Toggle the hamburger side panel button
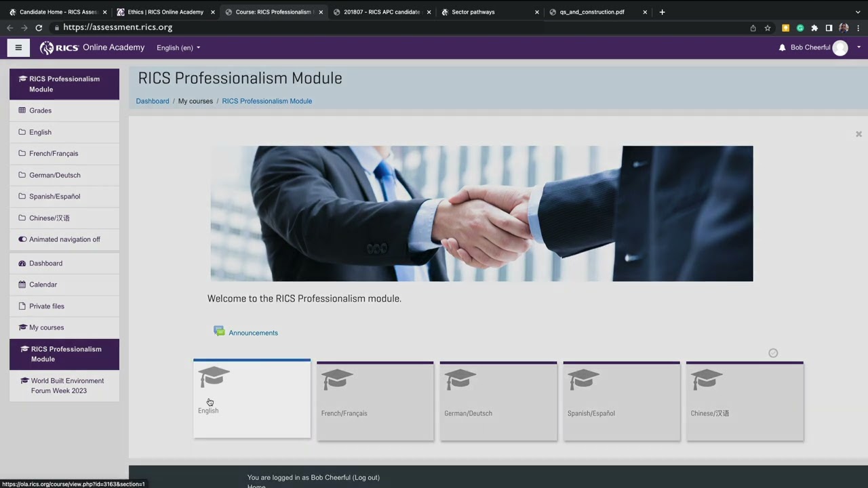The width and height of the screenshot is (868, 488). click(18, 47)
